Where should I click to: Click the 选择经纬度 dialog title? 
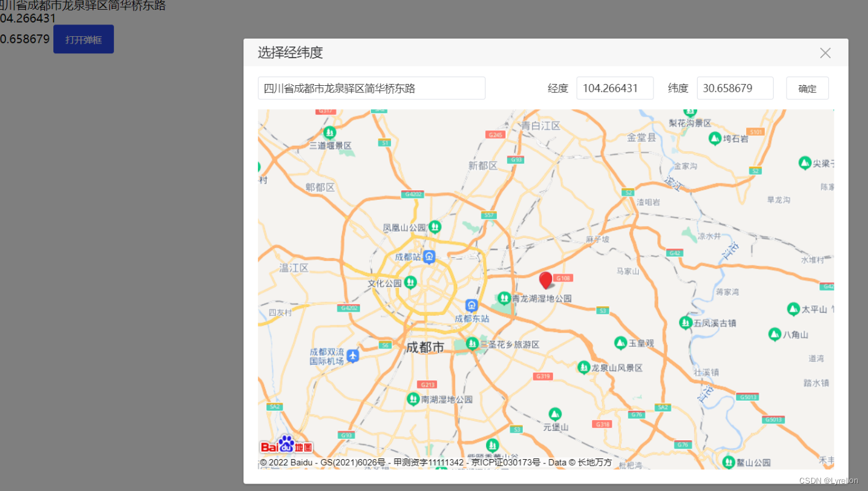pyautogui.click(x=290, y=53)
